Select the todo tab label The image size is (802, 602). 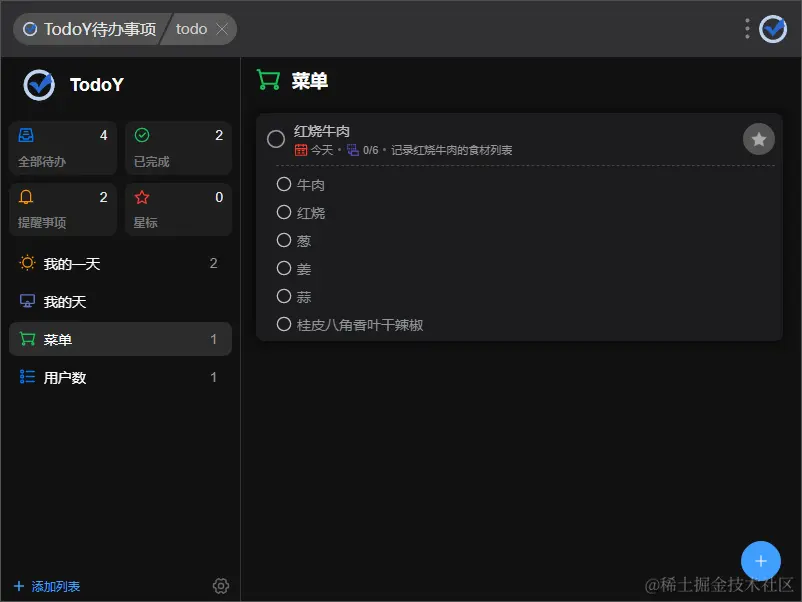tap(191, 29)
